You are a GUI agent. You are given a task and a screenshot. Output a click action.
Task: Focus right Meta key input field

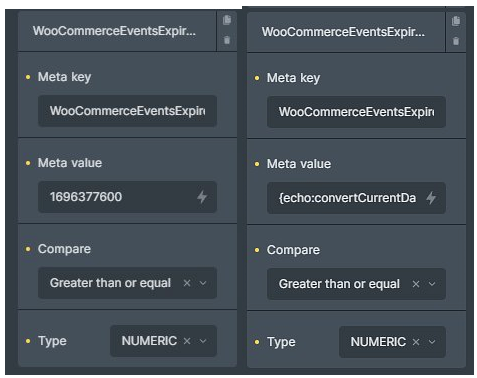coord(356,112)
